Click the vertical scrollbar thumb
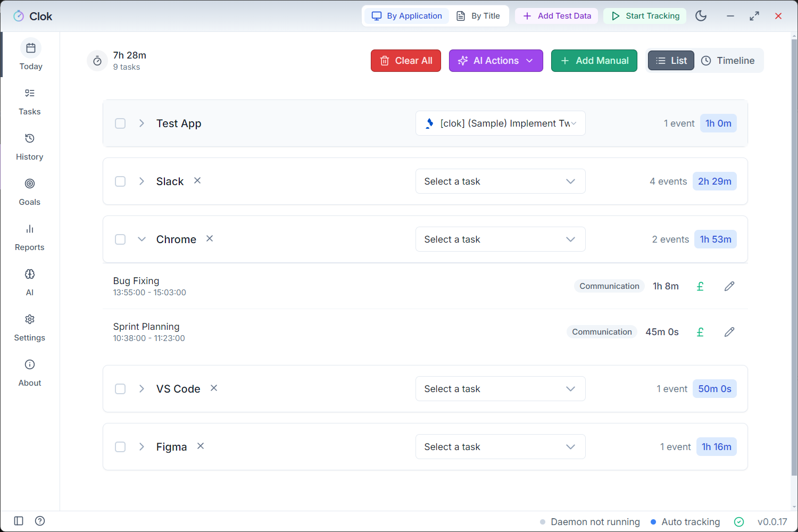The image size is (798, 532). tap(794, 257)
